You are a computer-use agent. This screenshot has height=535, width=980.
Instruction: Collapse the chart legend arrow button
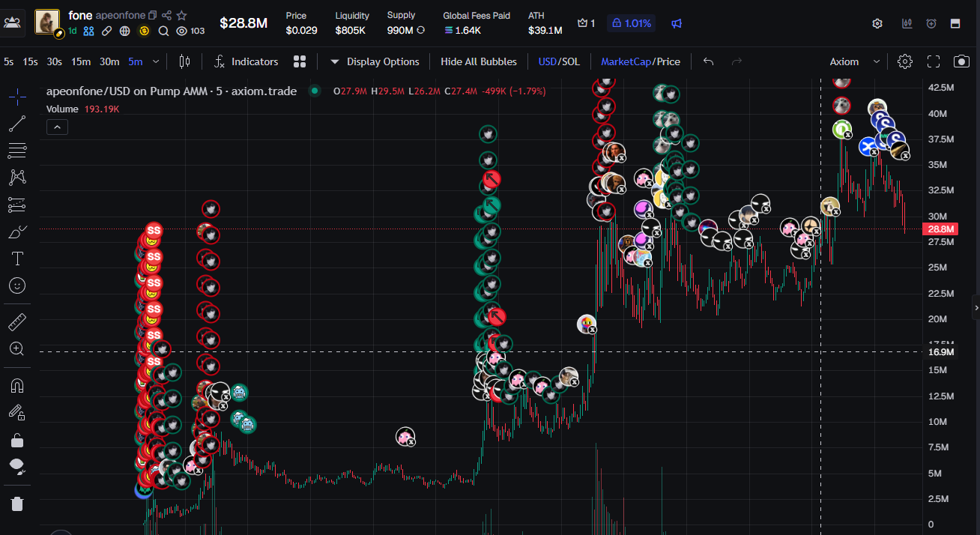57,127
